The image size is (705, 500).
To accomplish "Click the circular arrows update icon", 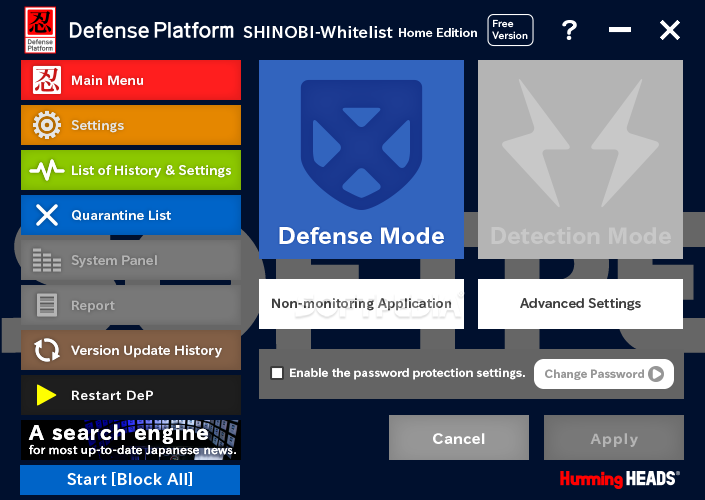I will click(x=47, y=350).
